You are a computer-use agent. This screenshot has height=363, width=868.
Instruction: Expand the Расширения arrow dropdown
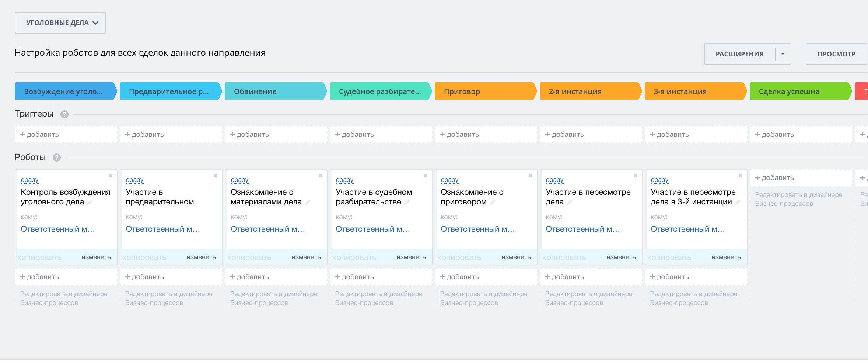pos(783,54)
